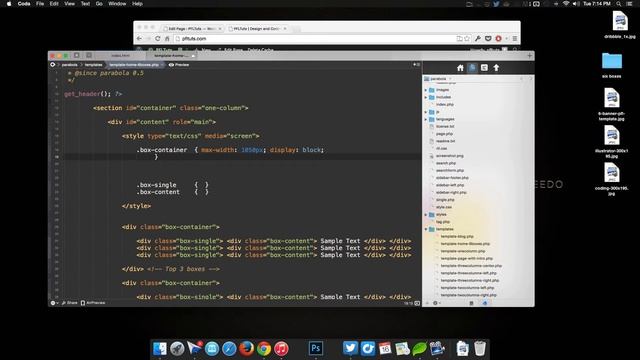Screen dimensions: 640x360
Task: Select screenshot.png in the file list
Action: (449, 156)
